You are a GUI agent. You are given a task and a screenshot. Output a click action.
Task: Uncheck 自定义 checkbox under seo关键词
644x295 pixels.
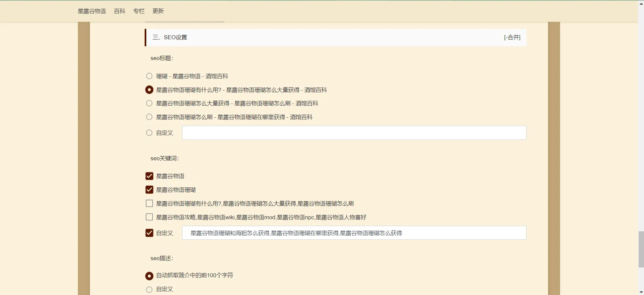coord(149,233)
